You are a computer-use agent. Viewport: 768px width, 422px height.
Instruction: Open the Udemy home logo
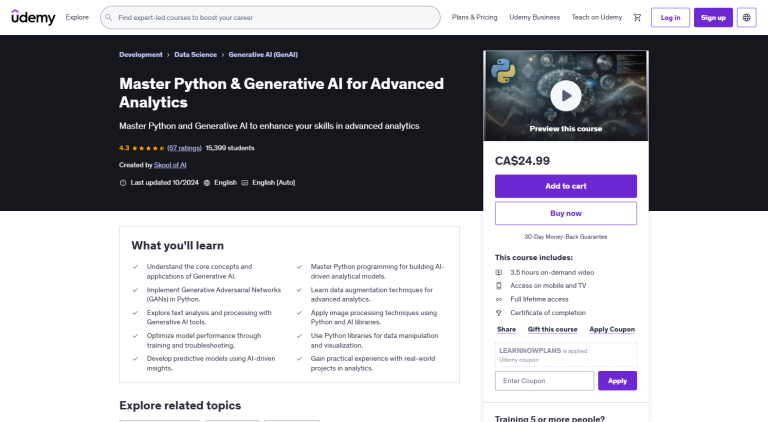[33, 17]
